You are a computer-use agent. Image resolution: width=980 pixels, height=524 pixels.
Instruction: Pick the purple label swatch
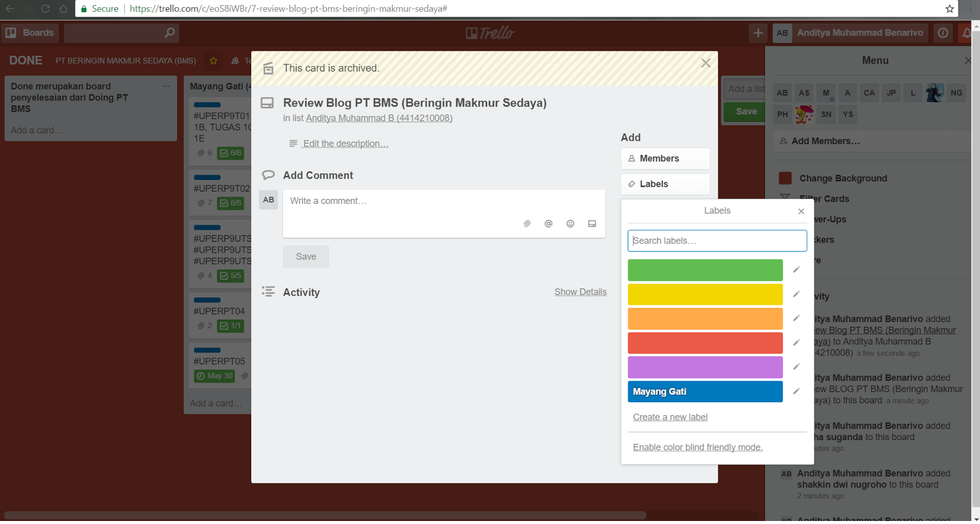[x=705, y=367]
